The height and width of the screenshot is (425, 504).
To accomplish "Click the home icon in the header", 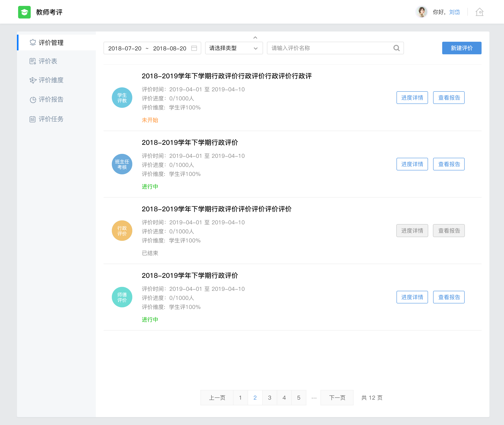I will pos(479,12).
